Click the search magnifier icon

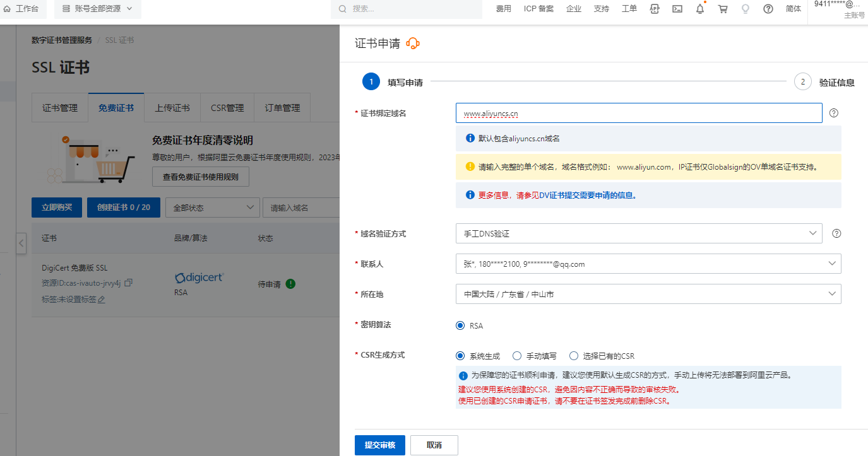[x=343, y=9]
